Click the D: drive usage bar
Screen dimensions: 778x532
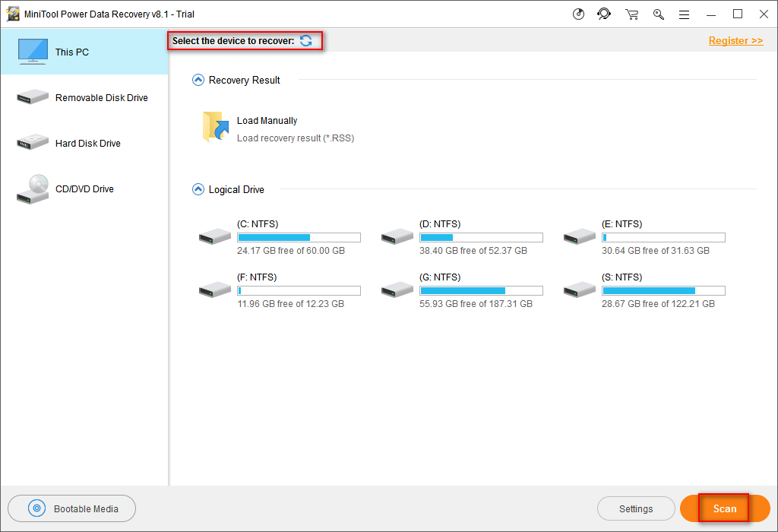pyautogui.click(x=481, y=238)
